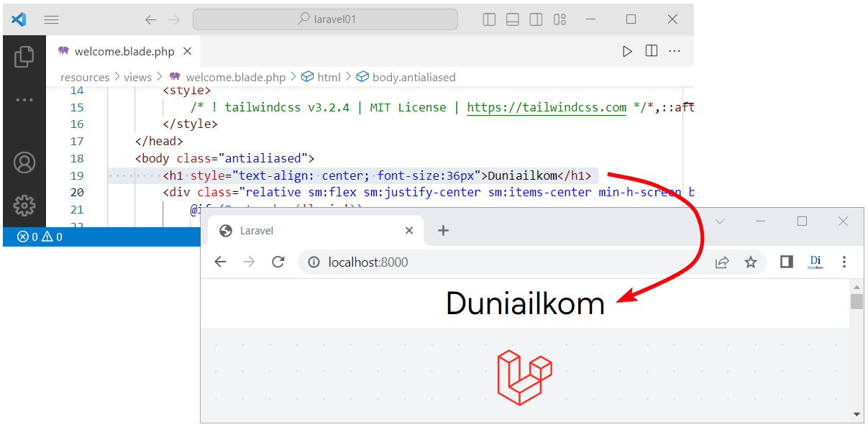Show additional views via the activity bar ellipsis
This screenshot has width=868, height=427.
pos(24,100)
